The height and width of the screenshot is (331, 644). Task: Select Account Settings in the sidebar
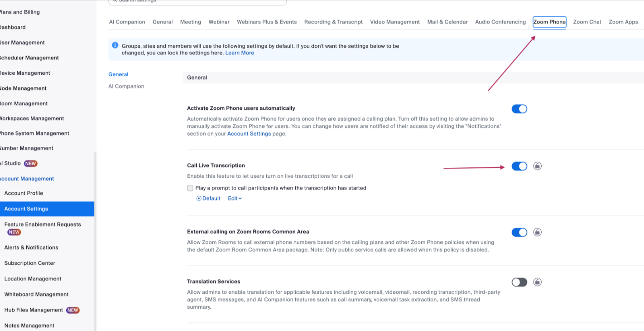(47, 209)
